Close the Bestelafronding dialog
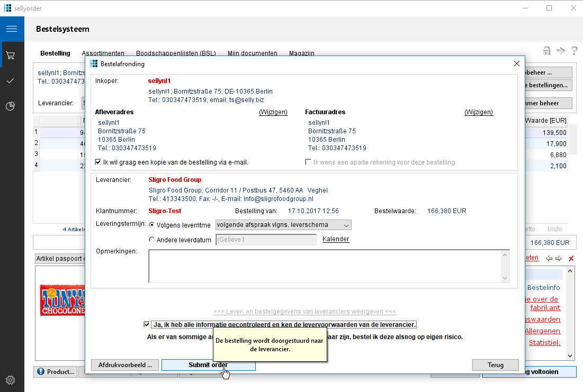The width and height of the screenshot is (583, 392). [517, 63]
